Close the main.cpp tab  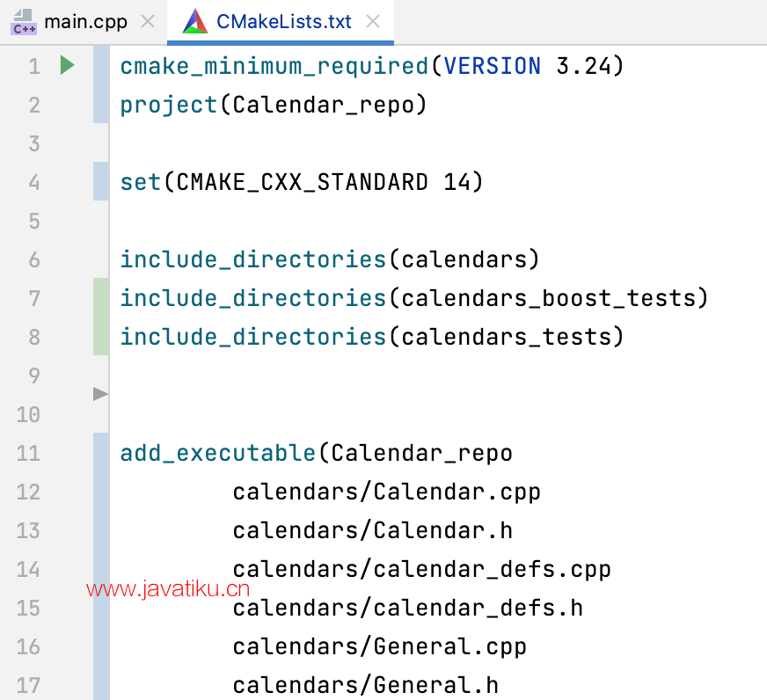click(x=149, y=21)
